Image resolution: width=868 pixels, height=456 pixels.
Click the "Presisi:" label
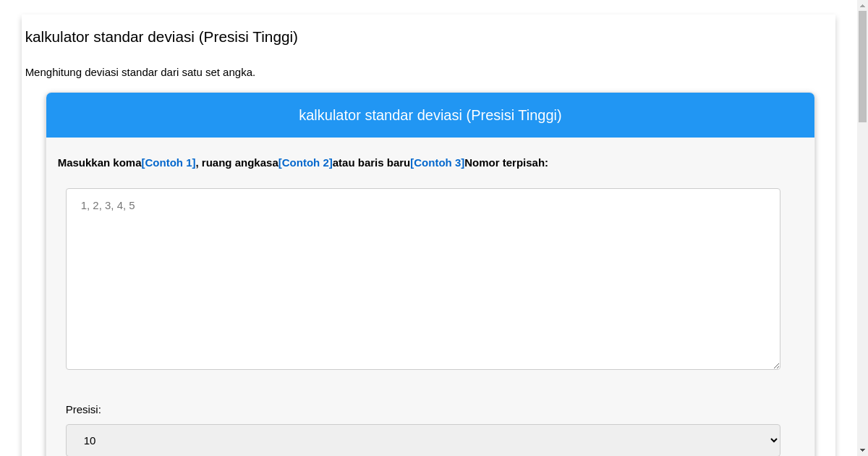pos(83,410)
